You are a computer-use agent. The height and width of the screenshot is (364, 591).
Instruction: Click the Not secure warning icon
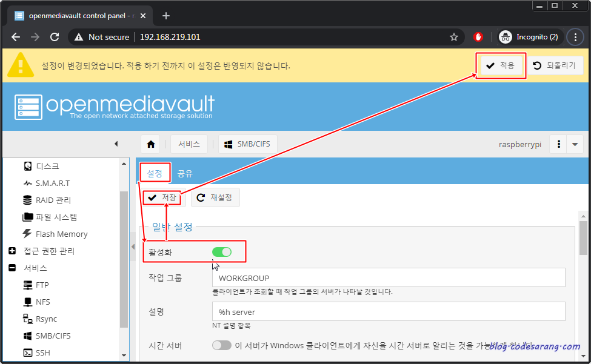click(79, 37)
